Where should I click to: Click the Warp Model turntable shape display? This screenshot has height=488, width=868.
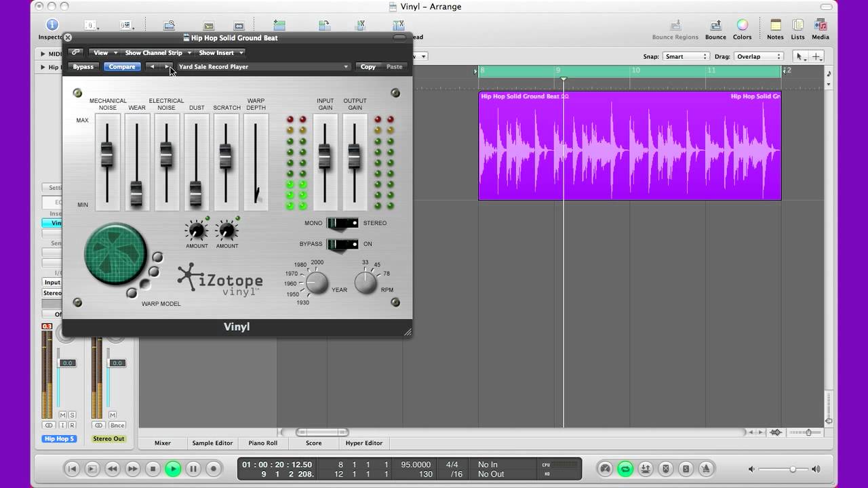116,254
